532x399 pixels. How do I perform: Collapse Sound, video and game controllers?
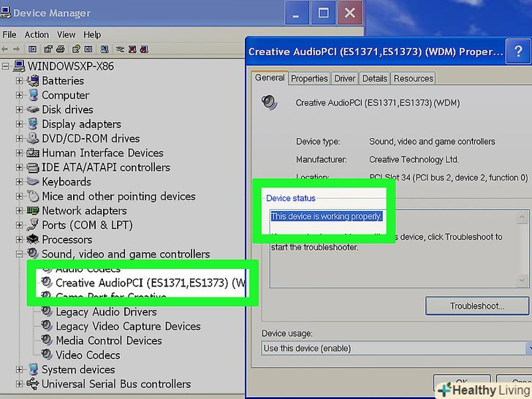20,254
